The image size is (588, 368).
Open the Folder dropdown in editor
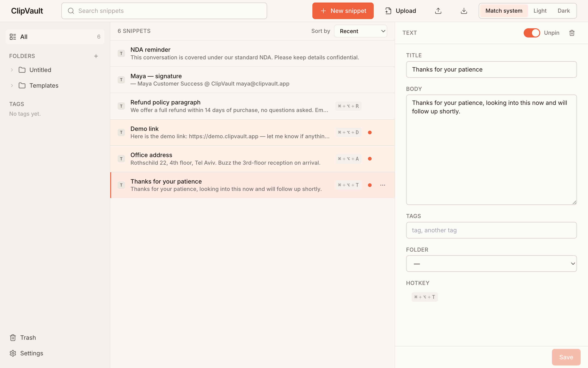click(x=491, y=264)
